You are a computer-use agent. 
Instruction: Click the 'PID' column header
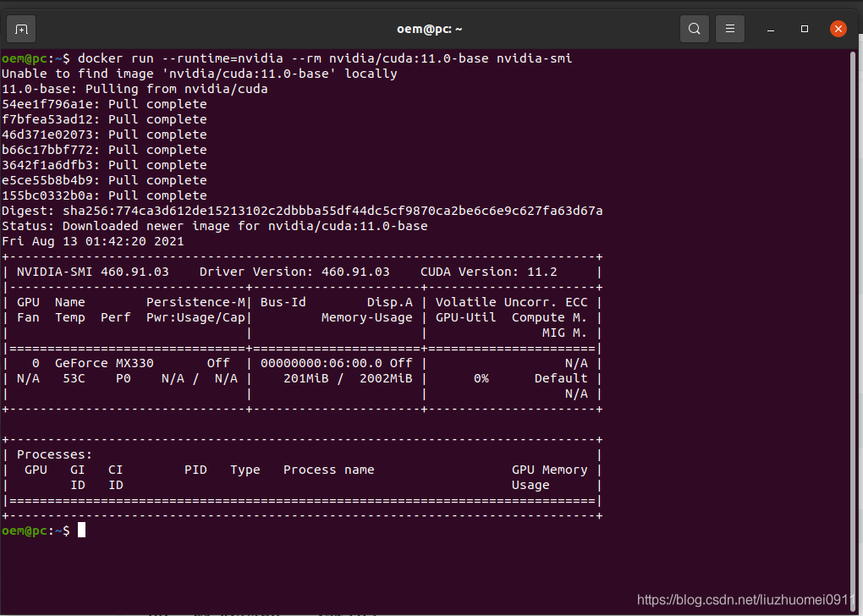click(x=195, y=470)
